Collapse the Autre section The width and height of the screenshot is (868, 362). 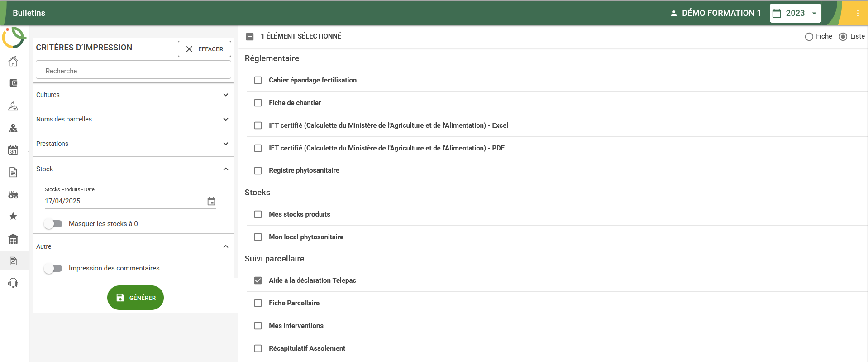click(x=134, y=246)
